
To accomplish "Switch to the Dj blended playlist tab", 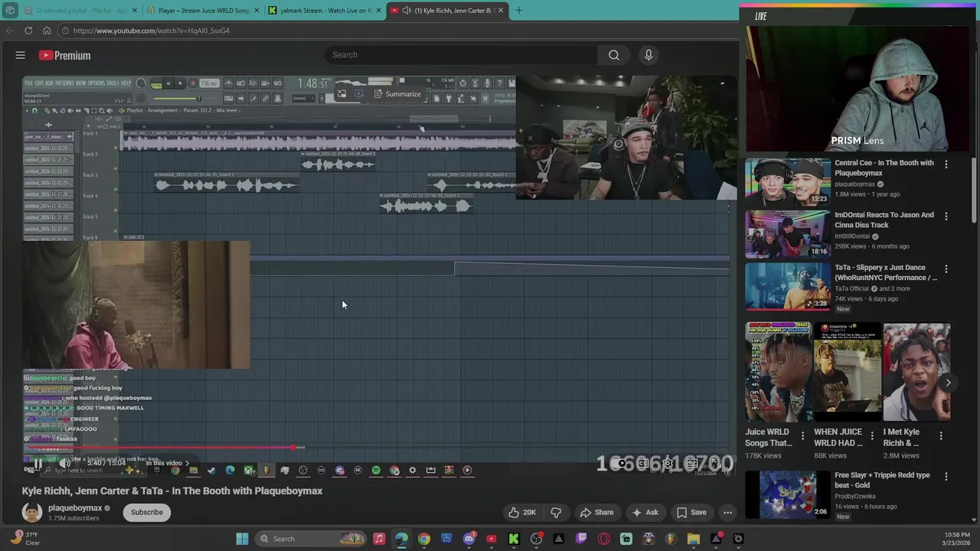I will (80, 11).
